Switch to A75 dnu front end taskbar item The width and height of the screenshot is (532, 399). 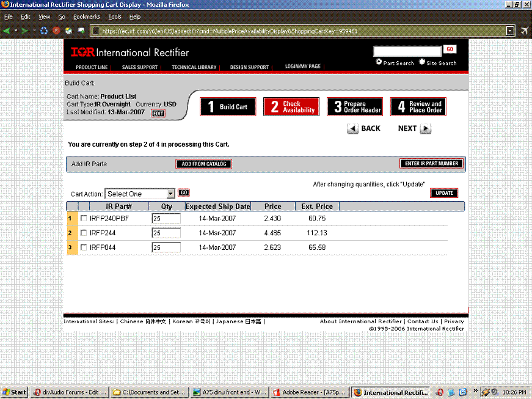coord(230,392)
